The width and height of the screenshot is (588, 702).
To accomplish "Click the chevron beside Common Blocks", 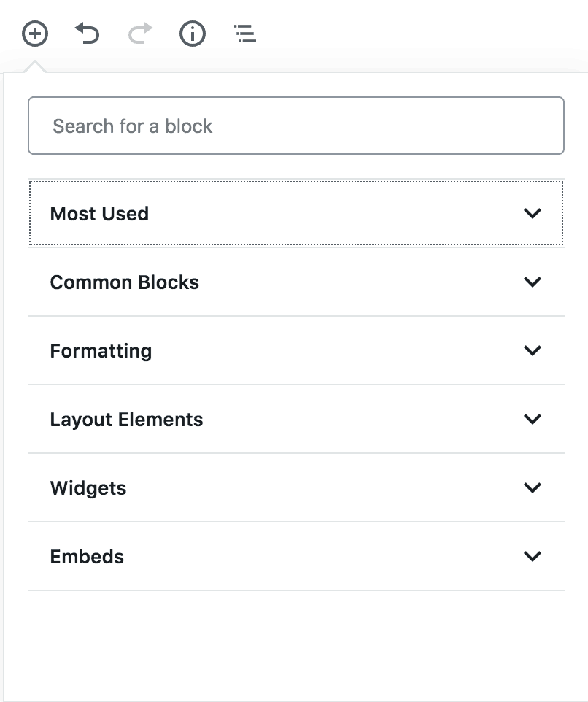I will coord(533,282).
